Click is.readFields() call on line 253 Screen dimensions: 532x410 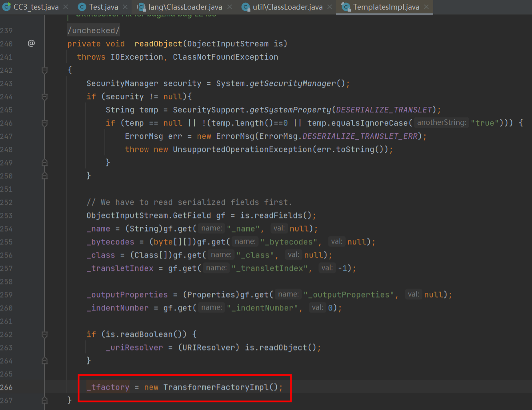point(276,215)
